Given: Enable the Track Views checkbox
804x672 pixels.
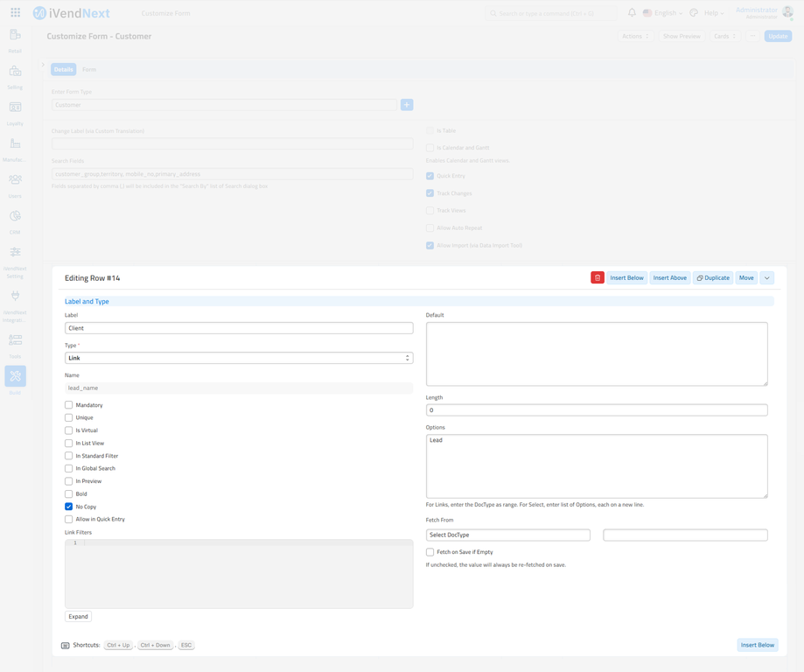Looking at the screenshot, I should [428, 210].
